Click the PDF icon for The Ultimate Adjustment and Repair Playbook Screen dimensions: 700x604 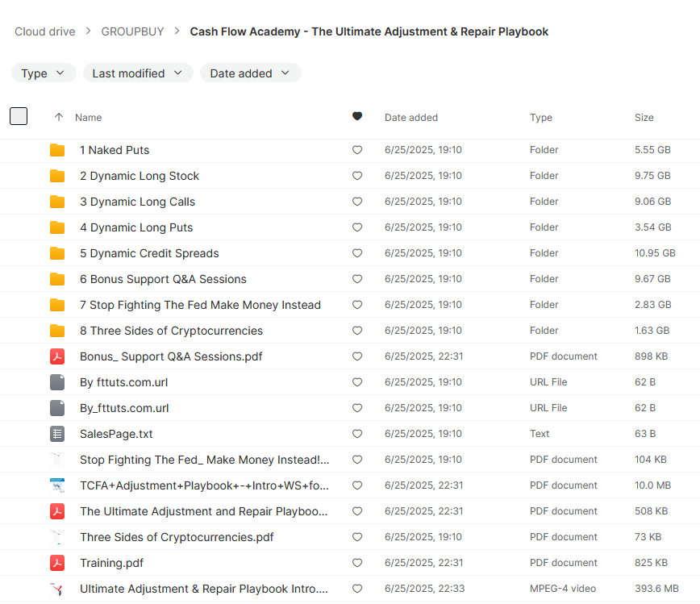pos(57,511)
